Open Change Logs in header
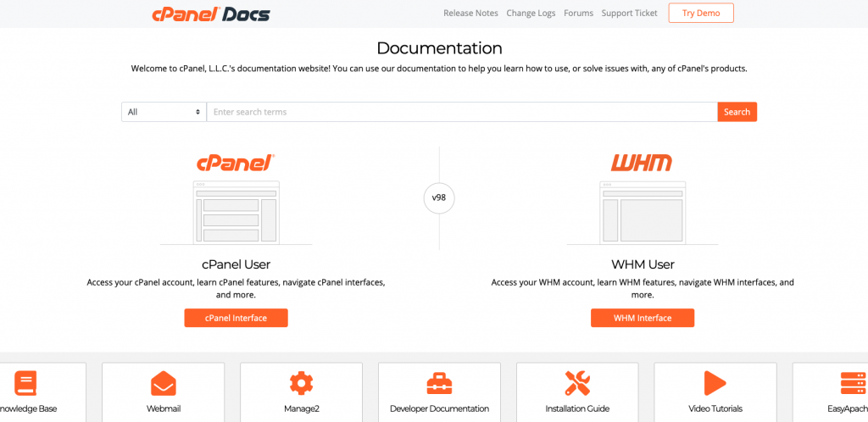Viewport: 868px width, 422px height. pyautogui.click(x=531, y=14)
